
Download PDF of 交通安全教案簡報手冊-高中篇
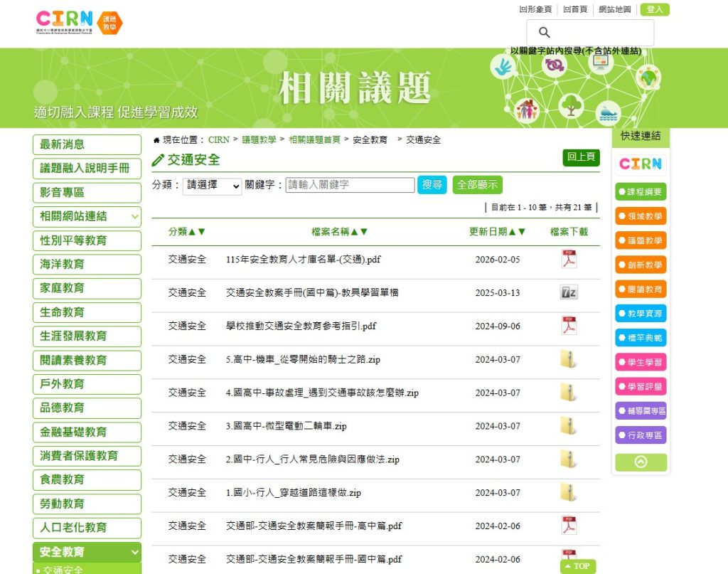pos(569,526)
